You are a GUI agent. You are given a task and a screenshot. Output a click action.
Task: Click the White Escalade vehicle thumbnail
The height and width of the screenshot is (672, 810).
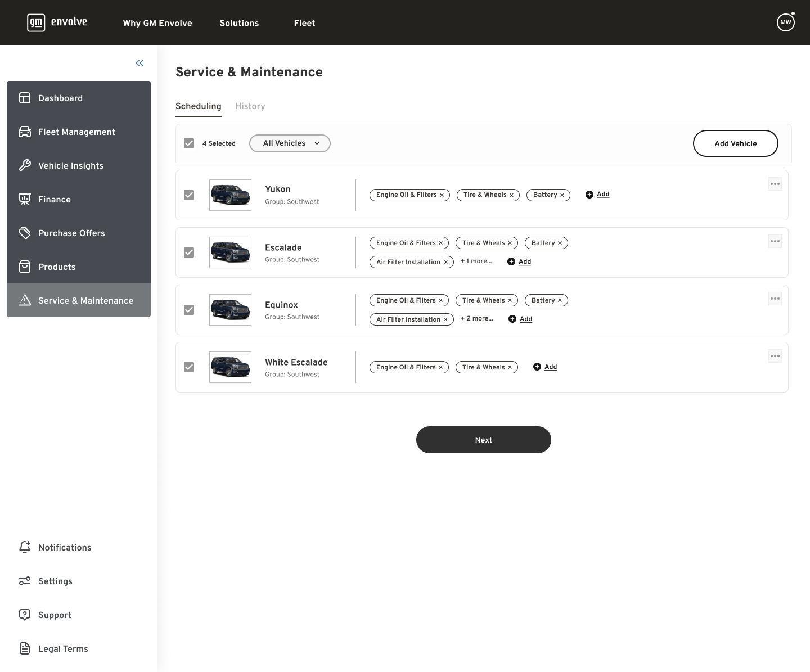pyautogui.click(x=230, y=367)
